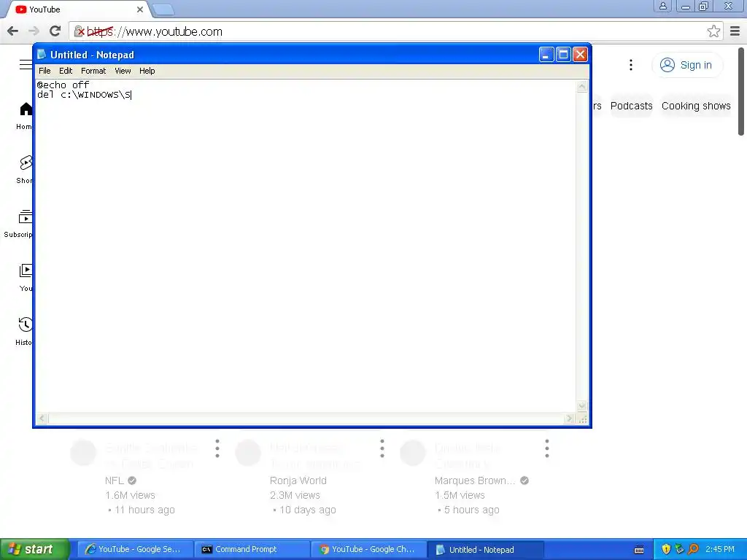Viewport: 747px width, 560px height.
Task: Click security shield tray icon
Action: pyautogui.click(x=666, y=549)
